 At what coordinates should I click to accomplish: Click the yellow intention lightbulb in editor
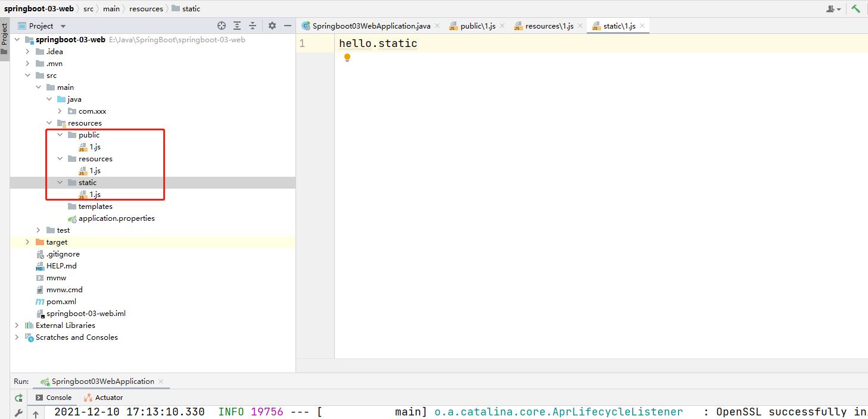347,58
